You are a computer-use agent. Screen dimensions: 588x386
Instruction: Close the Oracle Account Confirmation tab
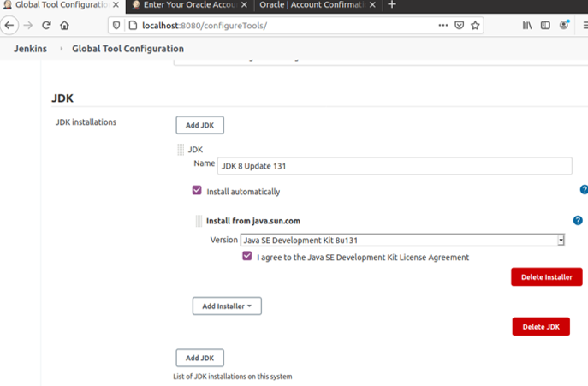point(372,5)
